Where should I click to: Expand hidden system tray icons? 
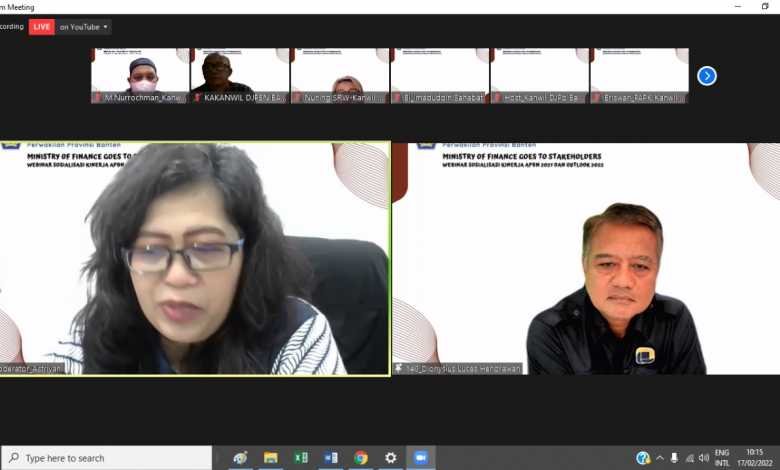(x=660, y=458)
